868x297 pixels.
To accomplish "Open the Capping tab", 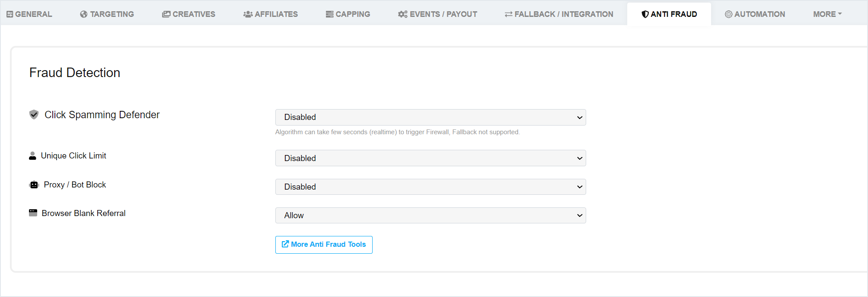I will [x=348, y=14].
